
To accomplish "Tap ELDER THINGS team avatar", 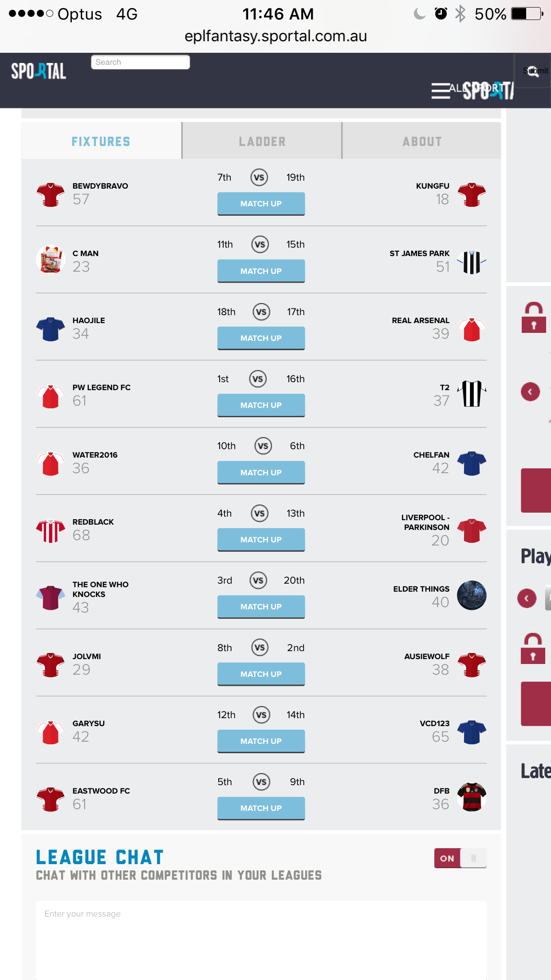I will (x=472, y=595).
